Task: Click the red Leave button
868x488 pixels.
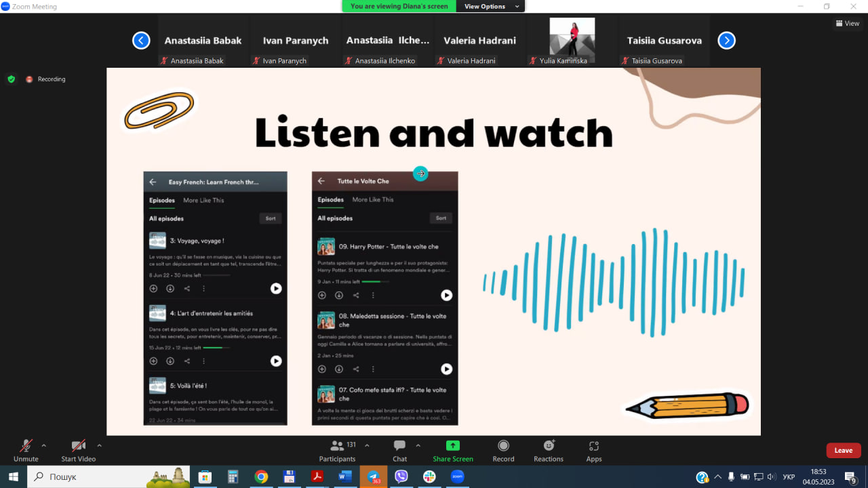Action: (x=843, y=450)
